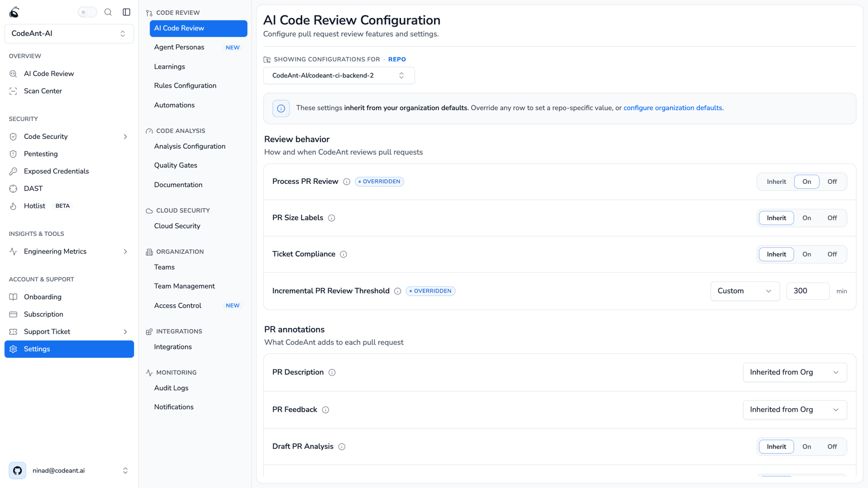Click the AI Code Review overview icon

click(14, 74)
